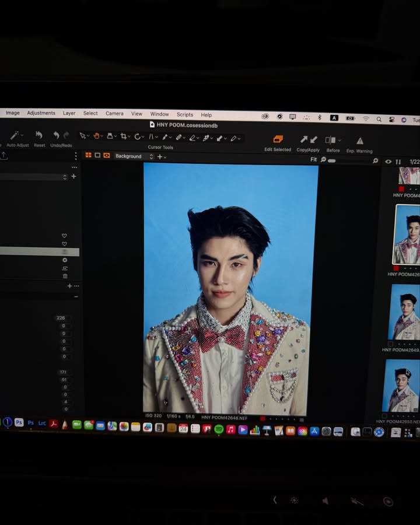The image size is (420, 525).
Task: Open Lightroom Classic from the Dock
Action: [42, 423]
